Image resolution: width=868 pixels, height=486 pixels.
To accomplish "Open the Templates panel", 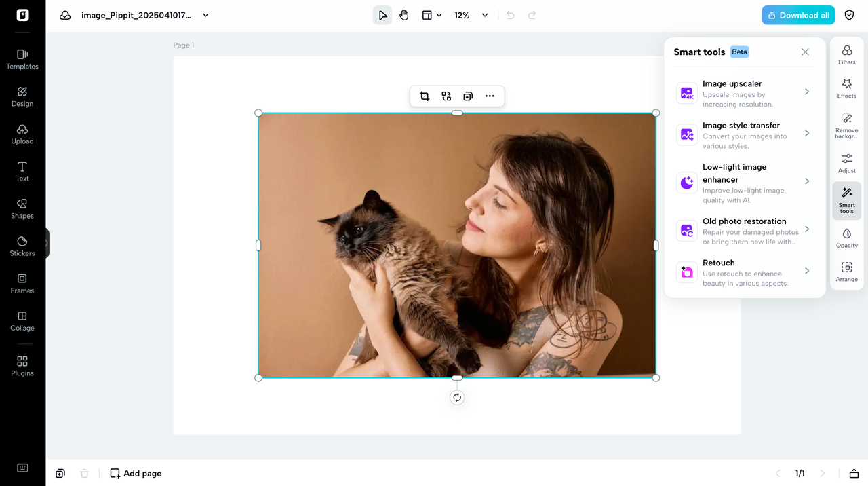I will 22,59.
